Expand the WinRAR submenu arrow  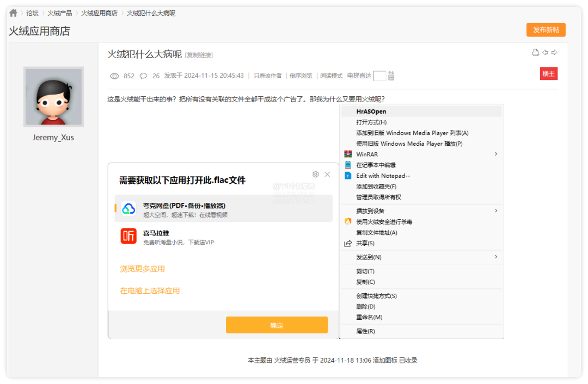coord(496,154)
